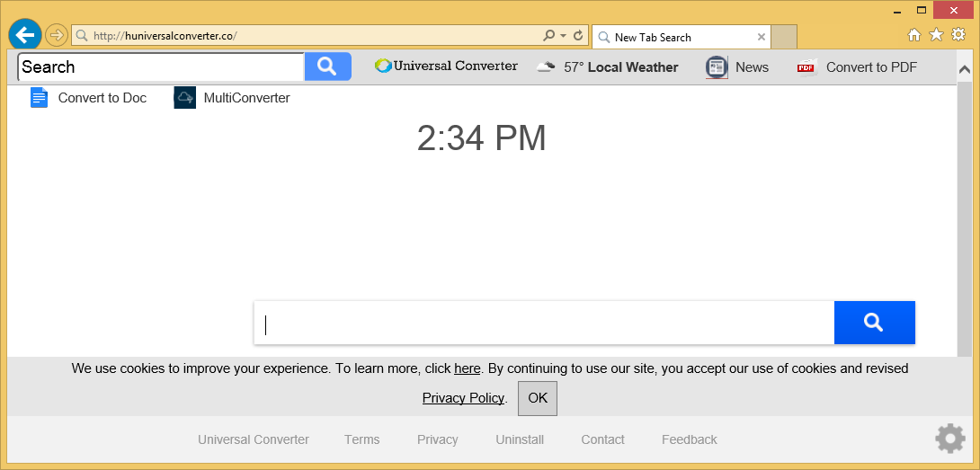The height and width of the screenshot is (470, 980).
Task: Accept cookies with OK button
Action: tap(538, 398)
